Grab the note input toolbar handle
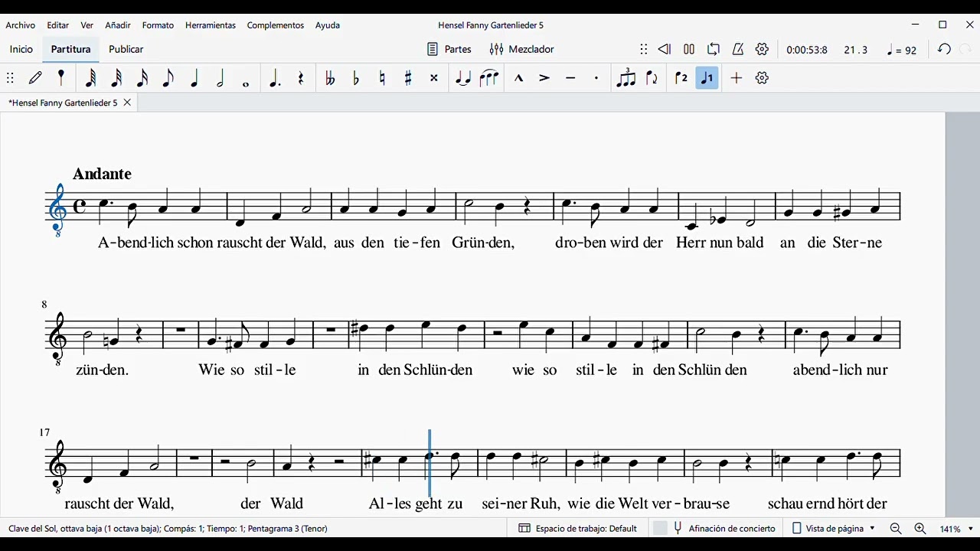980x551 pixels. 10,77
